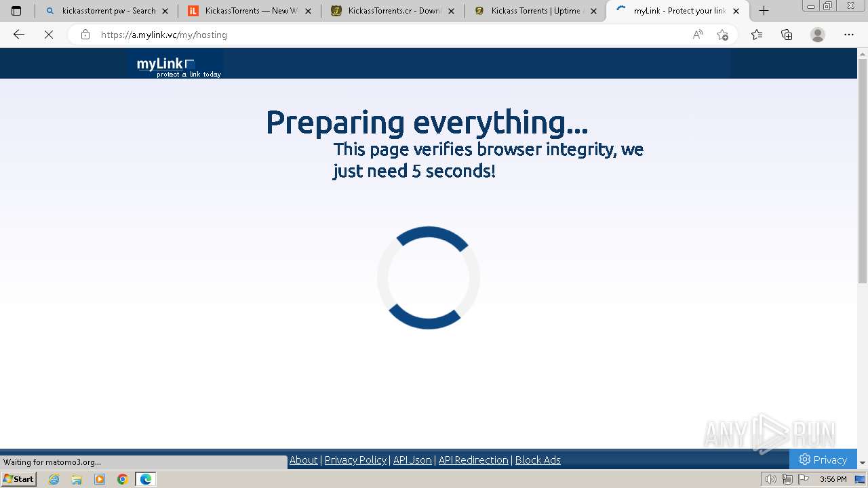This screenshot has height=488, width=868.
Task: Stop loading the page
Action: 48,35
